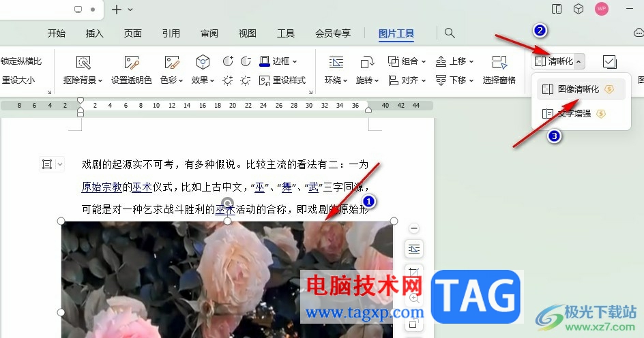Click the cube icon in the title bar

point(579,9)
